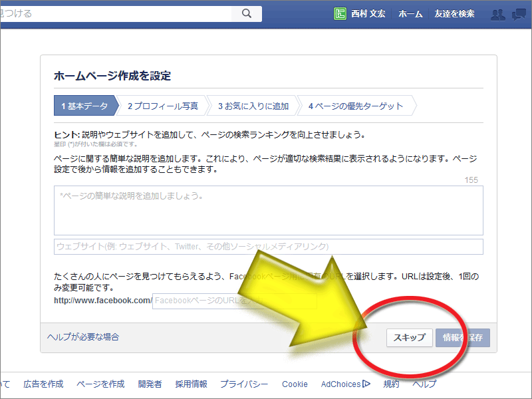Open the messages chat icon

(x=519, y=14)
